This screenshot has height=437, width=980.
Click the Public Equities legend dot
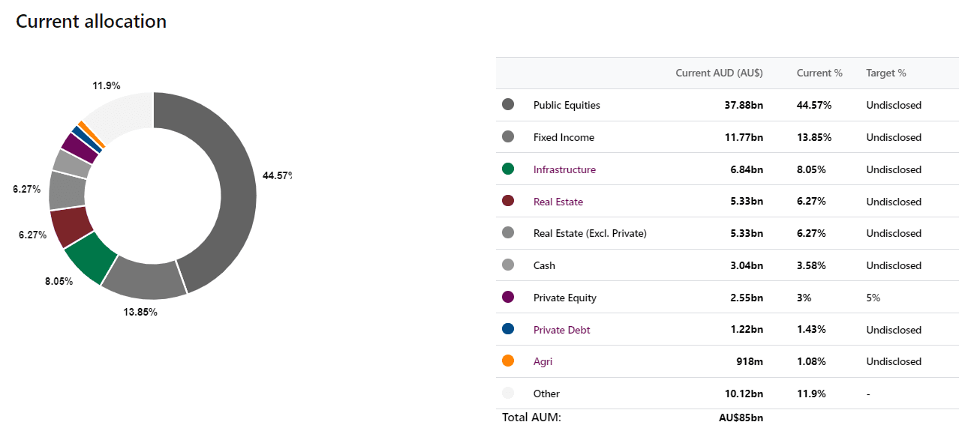pos(508,105)
